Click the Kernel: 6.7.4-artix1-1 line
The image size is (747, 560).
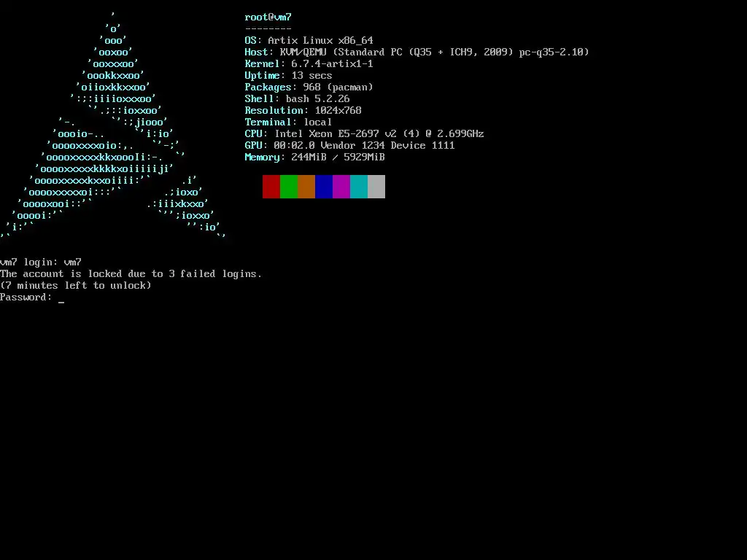coord(309,64)
